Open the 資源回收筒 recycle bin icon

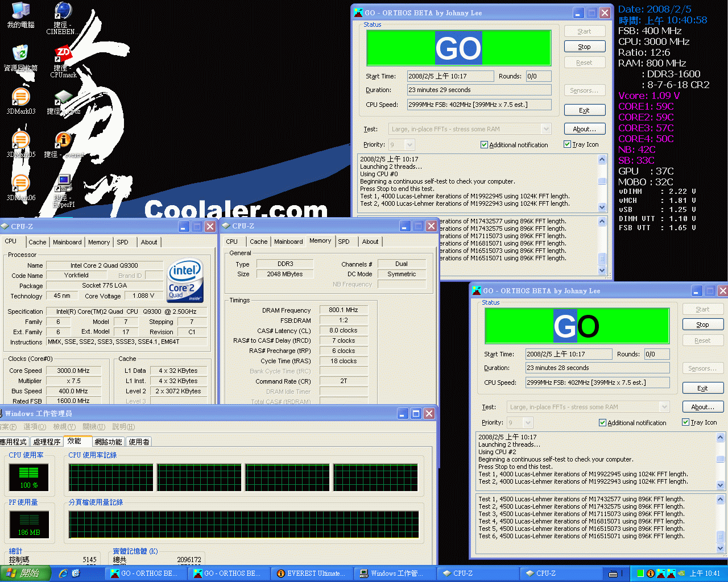click(x=20, y=59)
